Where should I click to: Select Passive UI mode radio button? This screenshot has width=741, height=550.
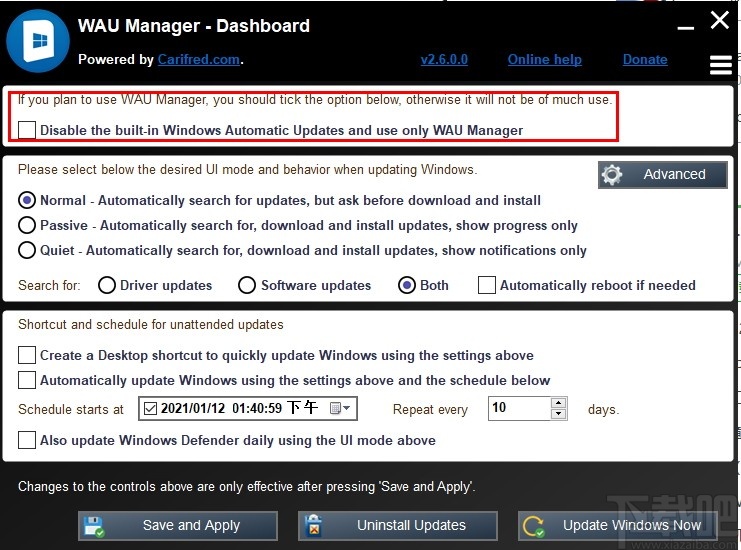27,225
